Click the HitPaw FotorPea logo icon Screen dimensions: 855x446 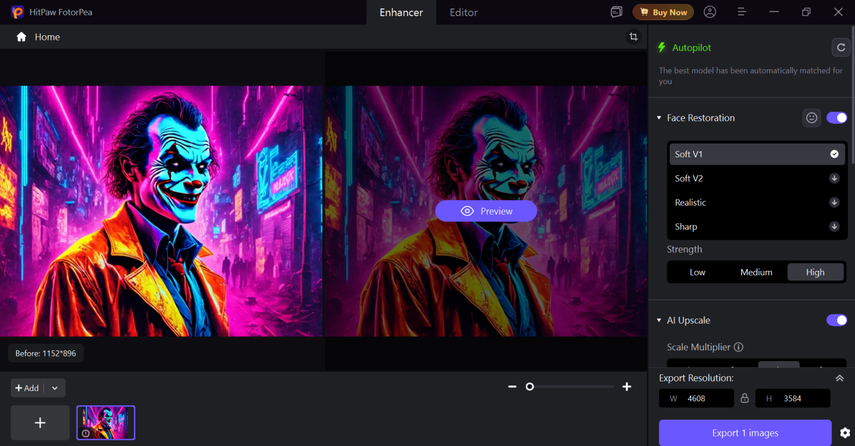click(x=17, y=12)
